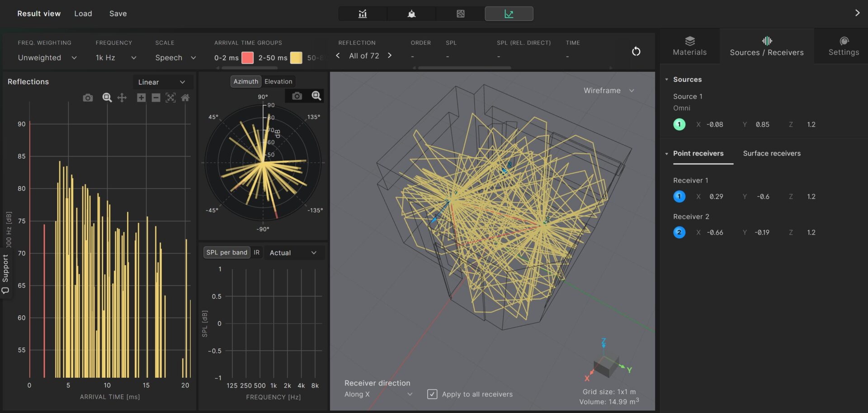Enable Apply to all receivers checkbox
The image size is (868, 413).
click(432, 394)
